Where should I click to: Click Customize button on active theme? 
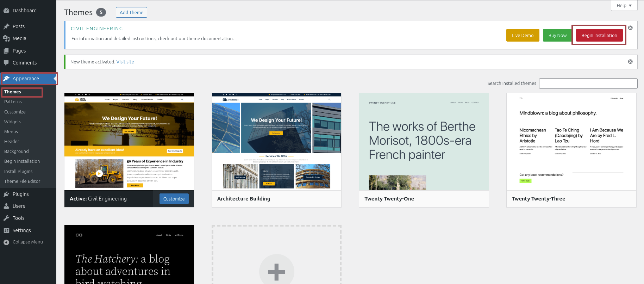click(174, 199)
